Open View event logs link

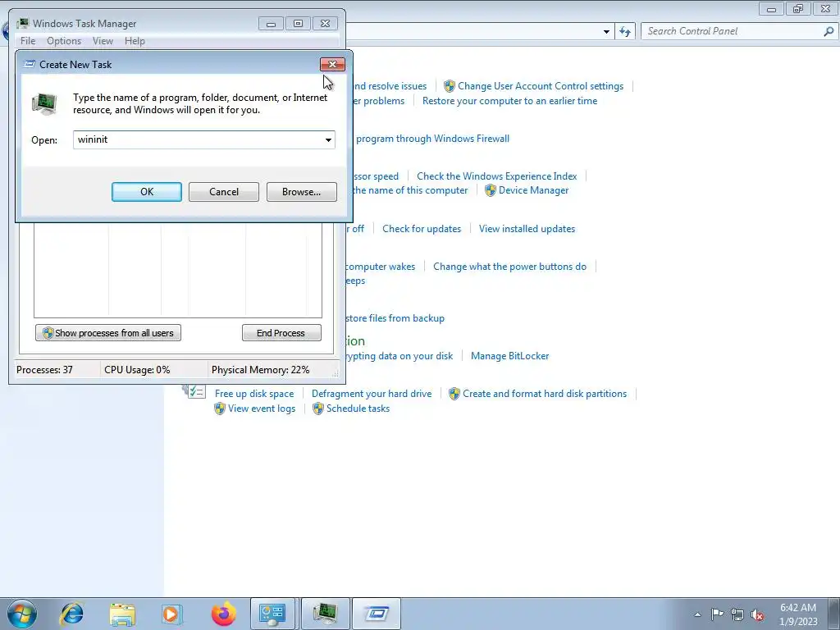[x=262, y=409]
